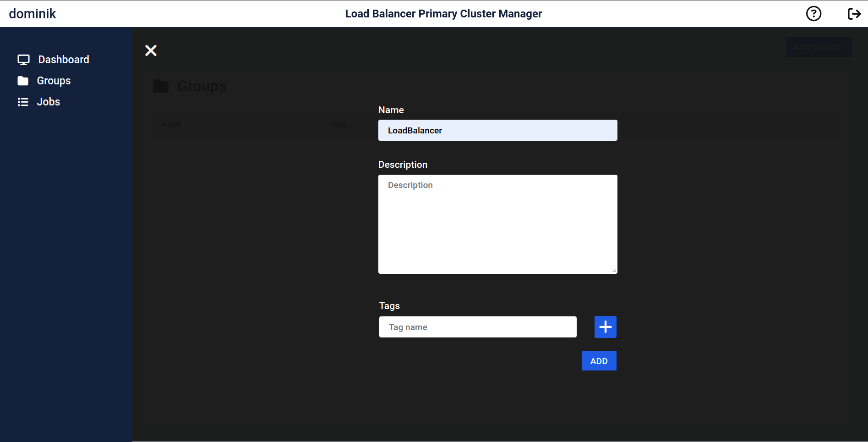Image resolution: width=868 pixels, height=442 pixels.
Task: Submit the form with the ADD button
Action: [599, 361]
